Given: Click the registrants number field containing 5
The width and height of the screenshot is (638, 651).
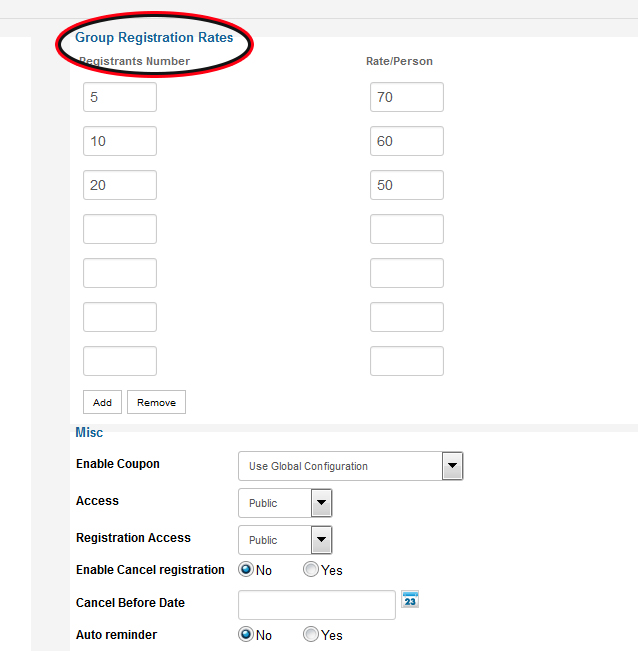Looking at the screenshot, I should click(120, 97).
